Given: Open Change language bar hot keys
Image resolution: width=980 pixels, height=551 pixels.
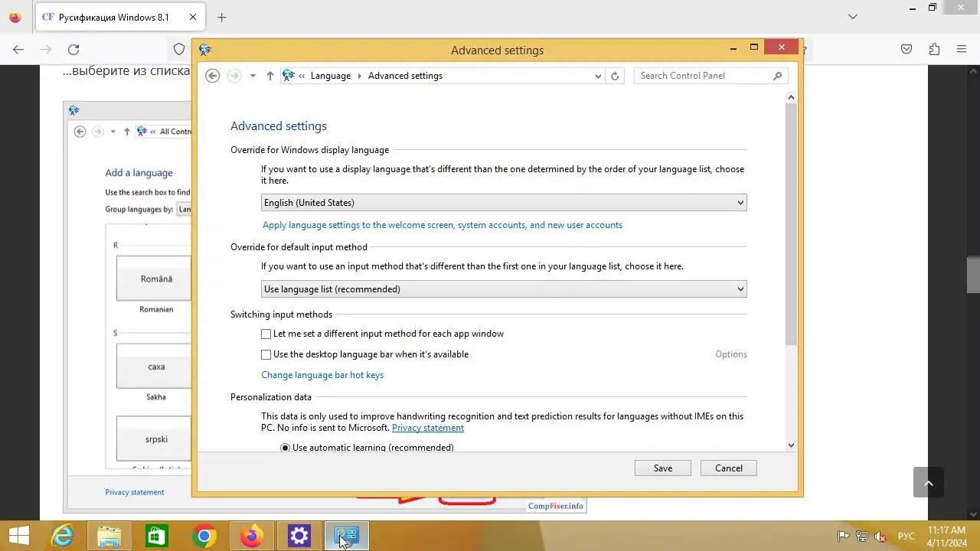Looking at the screenshot, I should [322, 375].
